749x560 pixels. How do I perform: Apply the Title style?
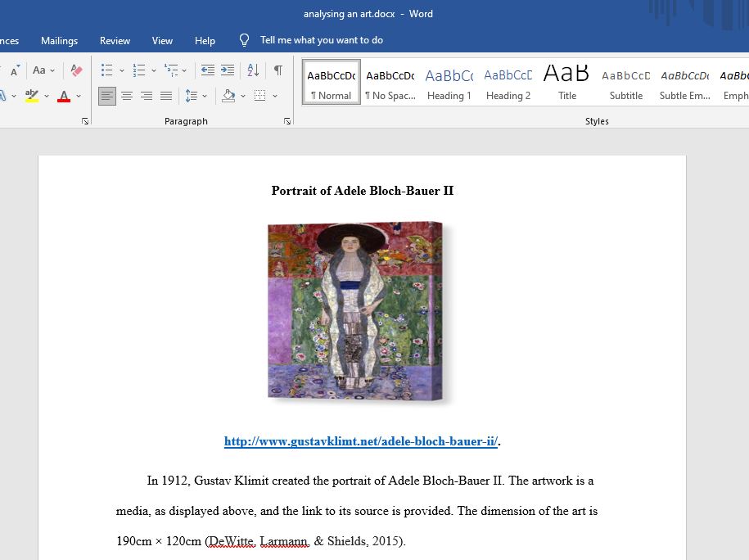coord(567,82)
